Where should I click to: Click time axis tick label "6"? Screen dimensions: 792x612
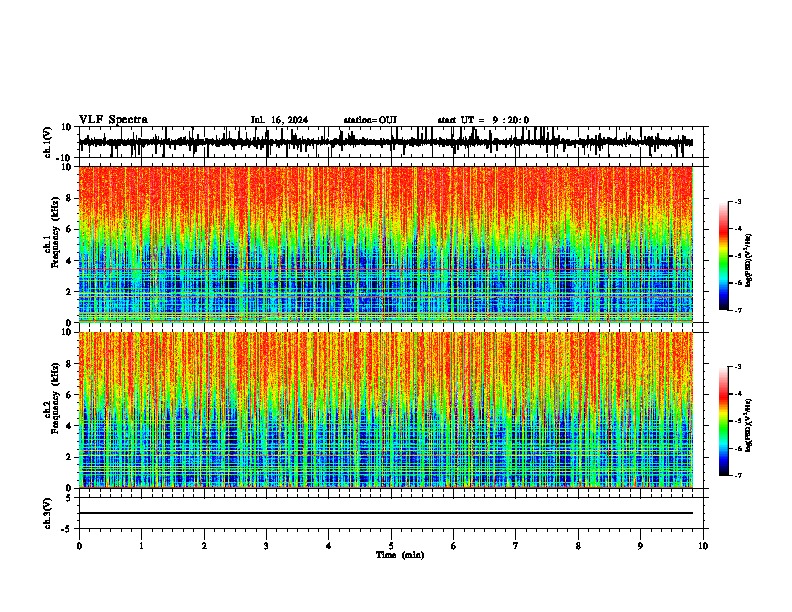point(454,546)
